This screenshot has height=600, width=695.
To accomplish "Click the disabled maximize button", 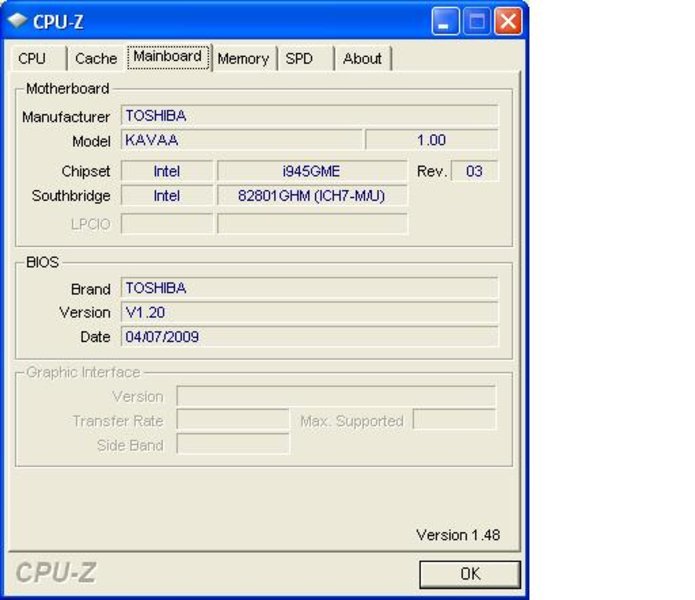I will click(x=476, y=21).
